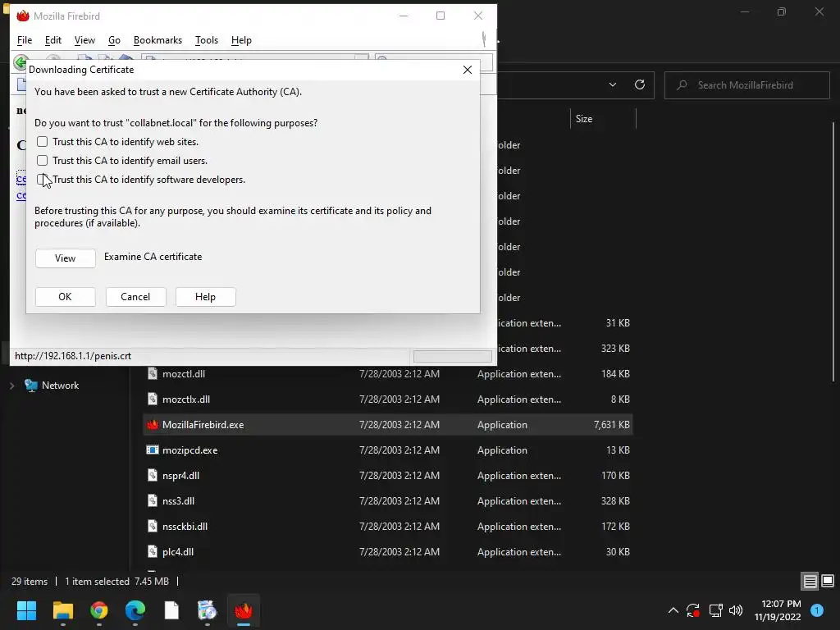The height and width of the screenshot is (630, 840).
Task: Open the Firebird Go menu
Action: 114,40
